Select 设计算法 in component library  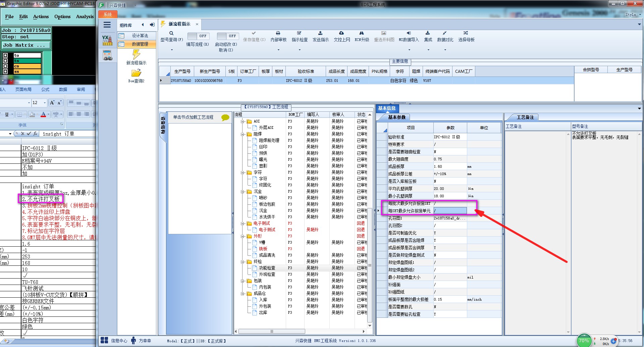[137, 36]
